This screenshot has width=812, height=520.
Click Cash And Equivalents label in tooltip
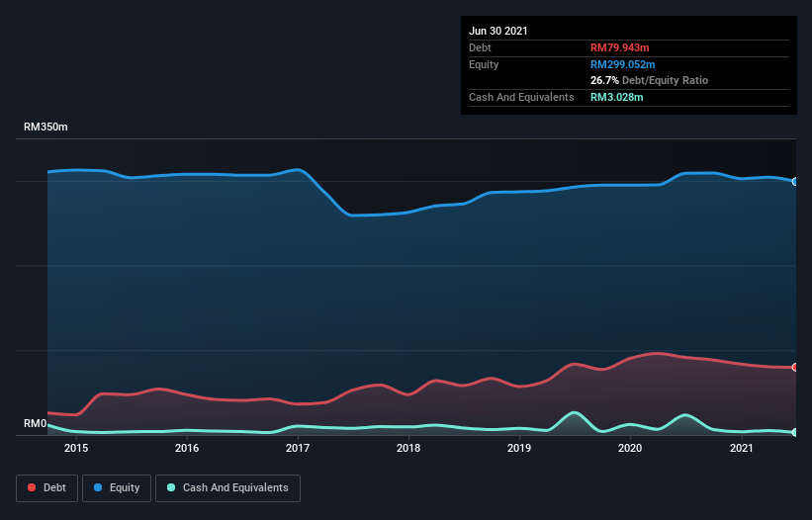pos(521,97)
